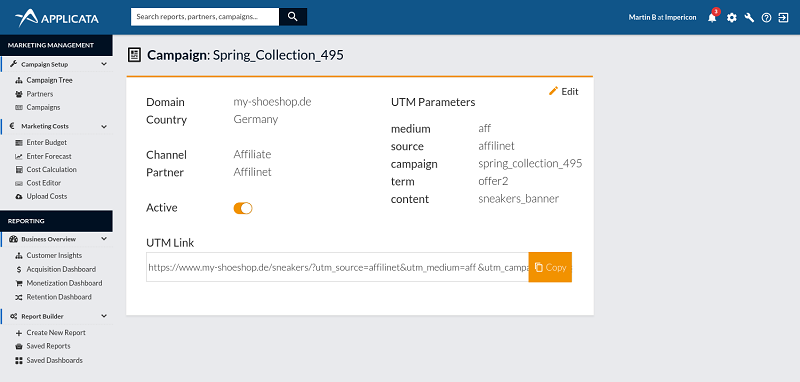The height and width of the screenshot is (382, 800).
Task: Click the logout exit icon
Action: pyautogui.click(x=783, y=18)
